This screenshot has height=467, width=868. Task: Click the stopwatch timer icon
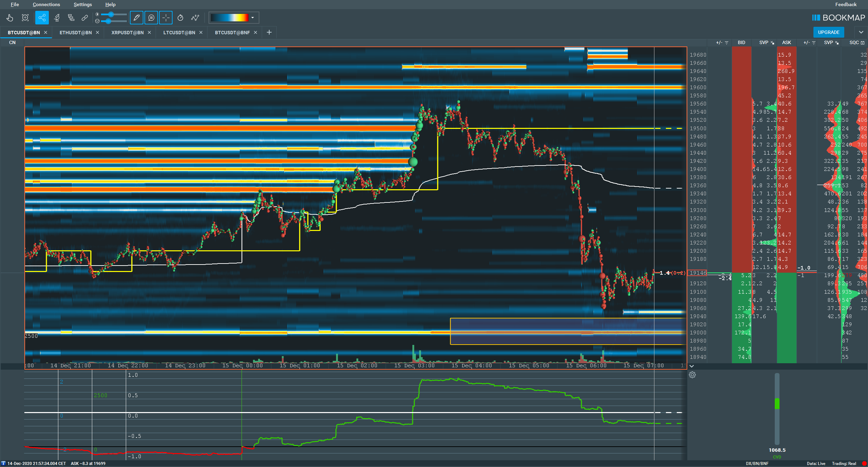tap(180, 18)
